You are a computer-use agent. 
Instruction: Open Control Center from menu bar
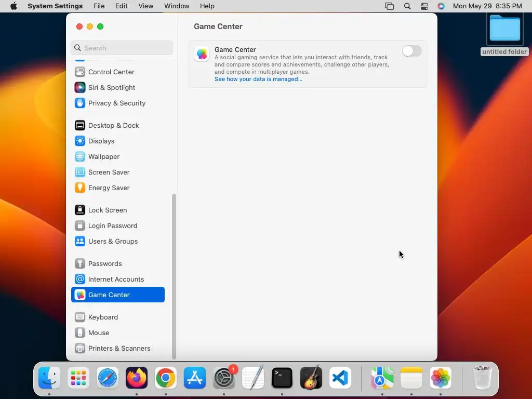pos(424,6)
